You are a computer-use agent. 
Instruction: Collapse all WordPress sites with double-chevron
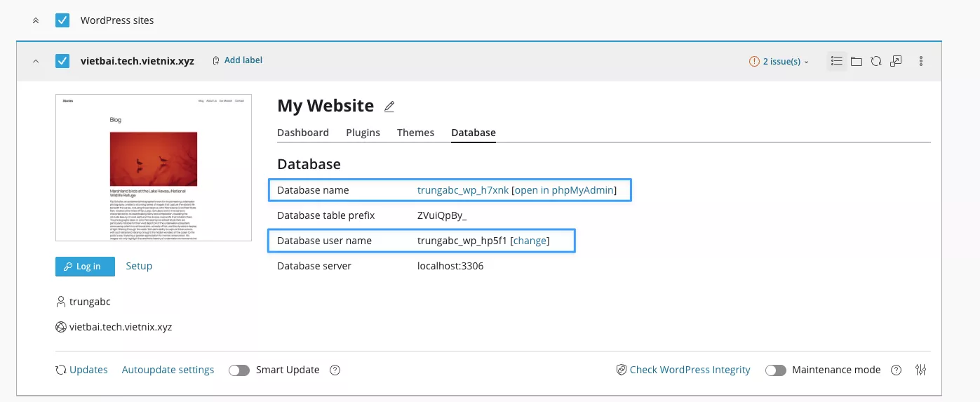pos(36,20)
